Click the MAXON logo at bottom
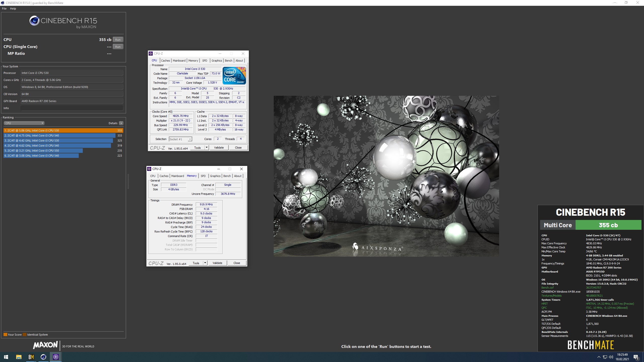The width and height of the screenshot is (644, 362). (46, 345)
